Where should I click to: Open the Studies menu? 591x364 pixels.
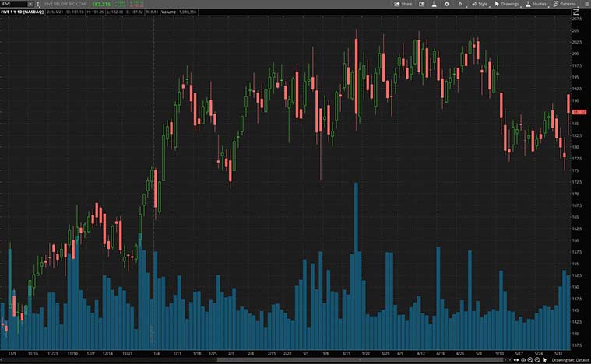coord(536,4)
